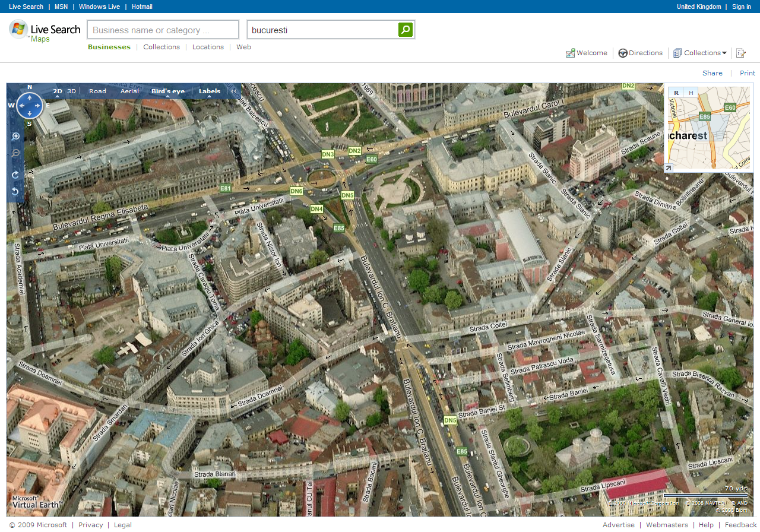Click the Share link
This screenshot has width=760, height=532.
[x=712, y=73]
